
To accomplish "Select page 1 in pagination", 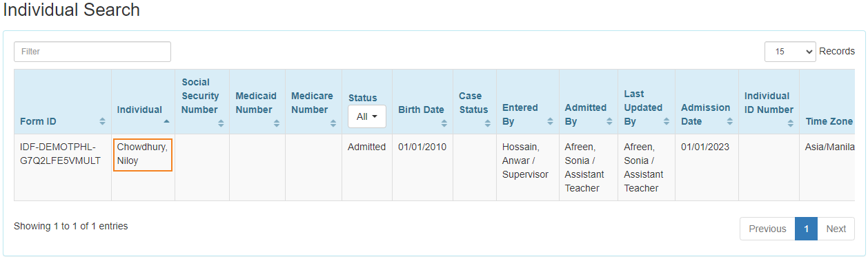I will point(806,229).
